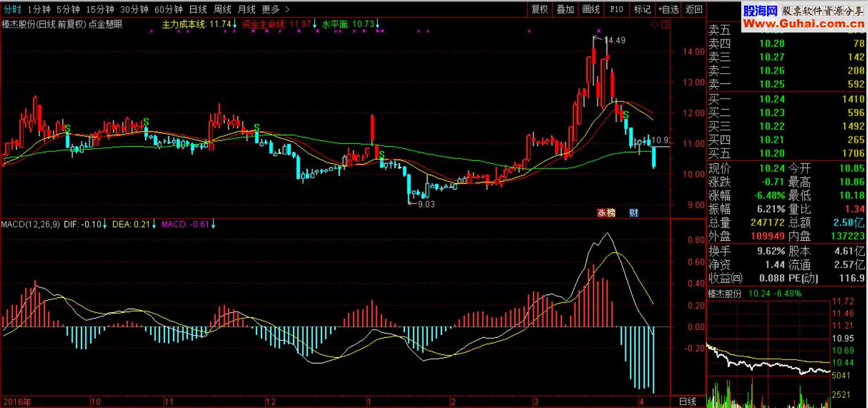This screenshot has height=408, width=868.
Task: Open F10 company information
Action: coord(617,9)
